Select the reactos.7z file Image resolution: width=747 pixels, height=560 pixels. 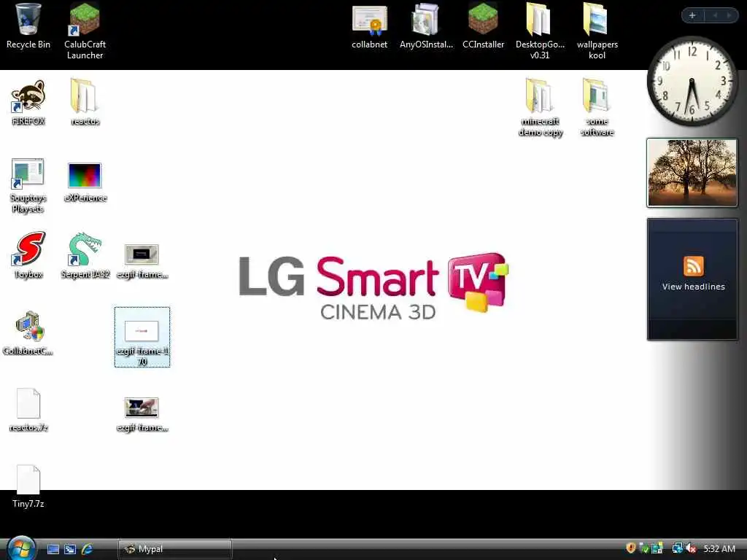(28, 410)
